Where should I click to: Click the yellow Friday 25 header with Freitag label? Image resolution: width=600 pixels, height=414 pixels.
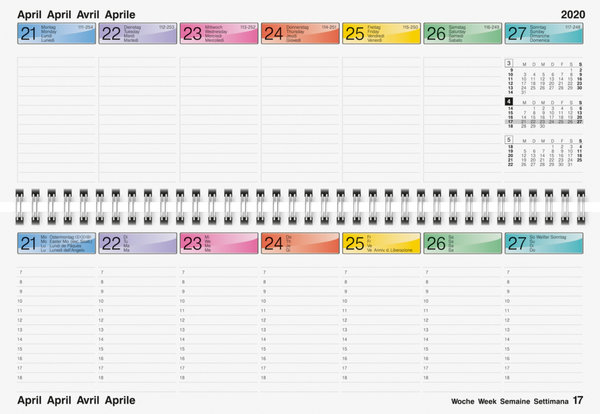coord(381,34)
